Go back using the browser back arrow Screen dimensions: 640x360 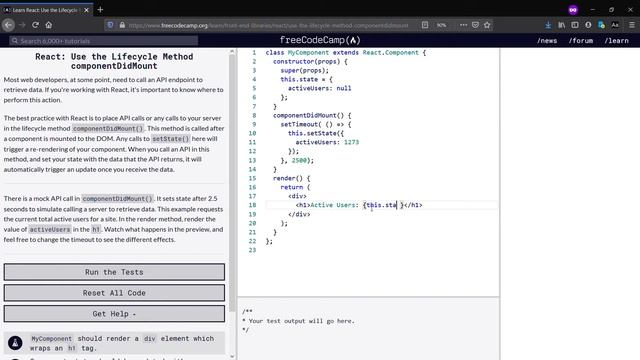coord(9,25)
